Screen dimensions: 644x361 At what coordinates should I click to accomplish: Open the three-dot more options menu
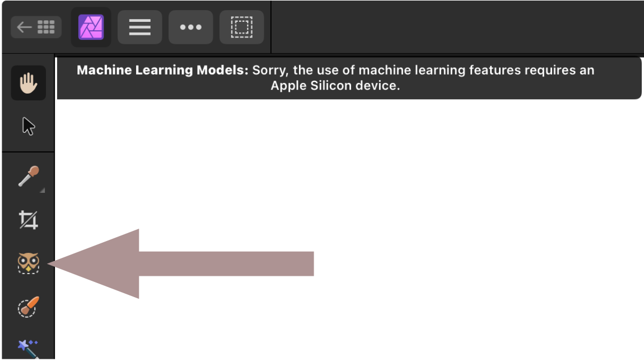coord(190,27)
